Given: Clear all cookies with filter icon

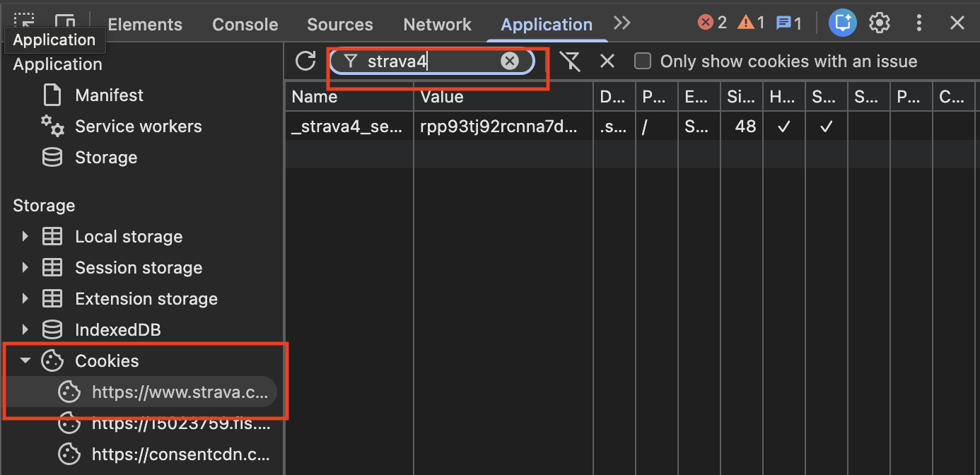Looking at the screenshot, I should [570, 61].
